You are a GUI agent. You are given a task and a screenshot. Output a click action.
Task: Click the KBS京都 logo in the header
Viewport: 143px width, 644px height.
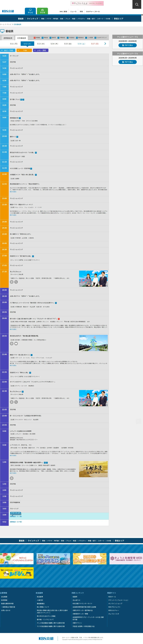click(x=8, y=11)
